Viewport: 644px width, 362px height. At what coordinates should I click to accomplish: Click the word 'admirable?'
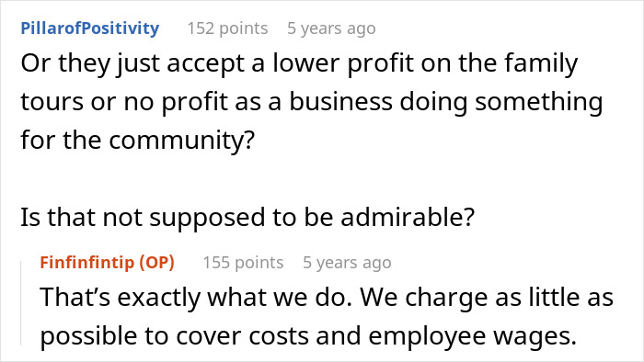[408, 217]
